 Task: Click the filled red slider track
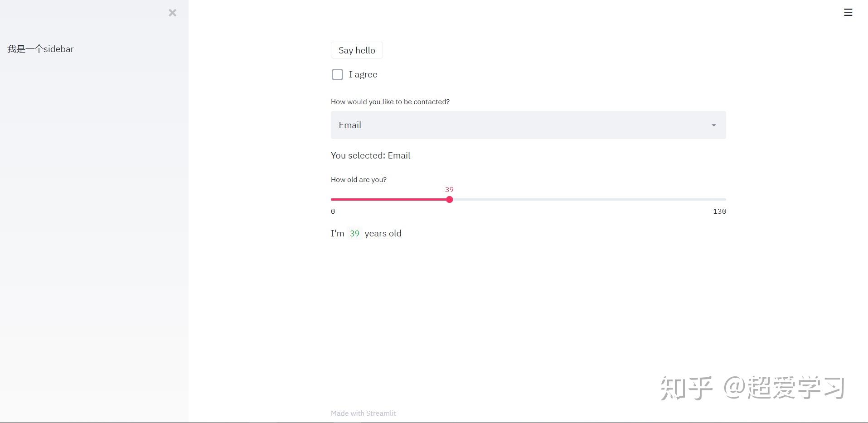click(x=390, y=200)
